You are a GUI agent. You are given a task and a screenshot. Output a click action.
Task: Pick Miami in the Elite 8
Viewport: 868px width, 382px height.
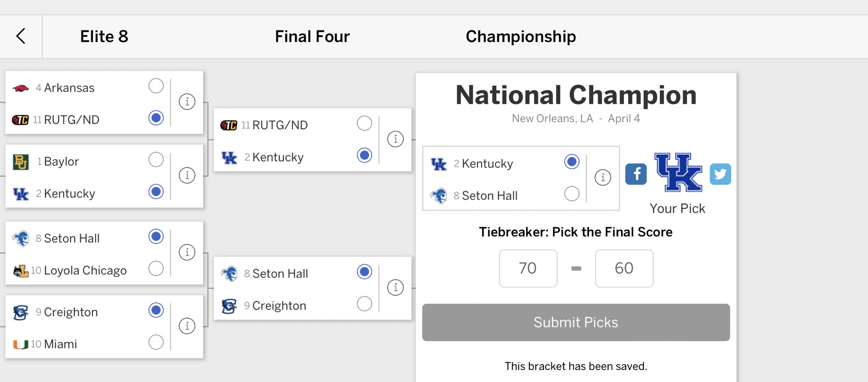click(x=156, y=342)
